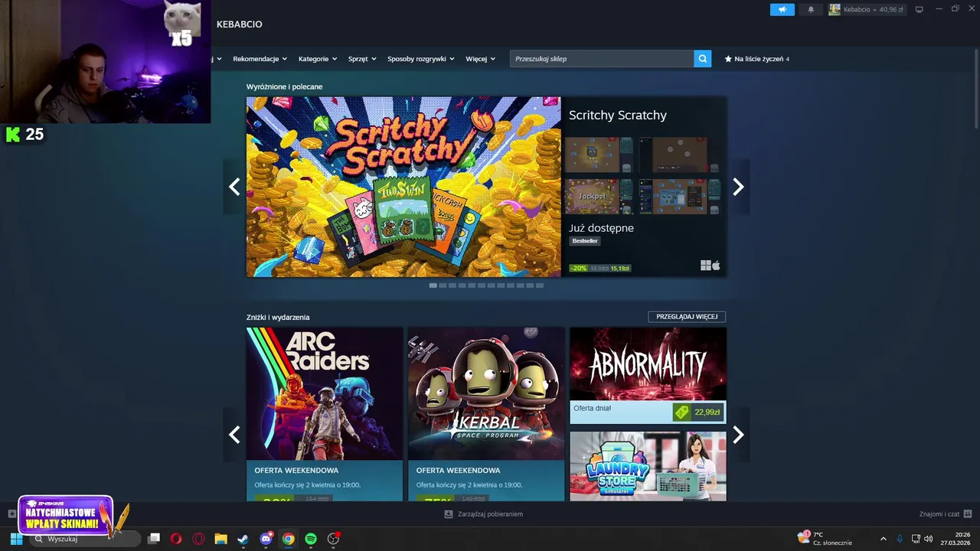Open volume control in system tray
Viewport: 980px width, 551px height.
929,539
